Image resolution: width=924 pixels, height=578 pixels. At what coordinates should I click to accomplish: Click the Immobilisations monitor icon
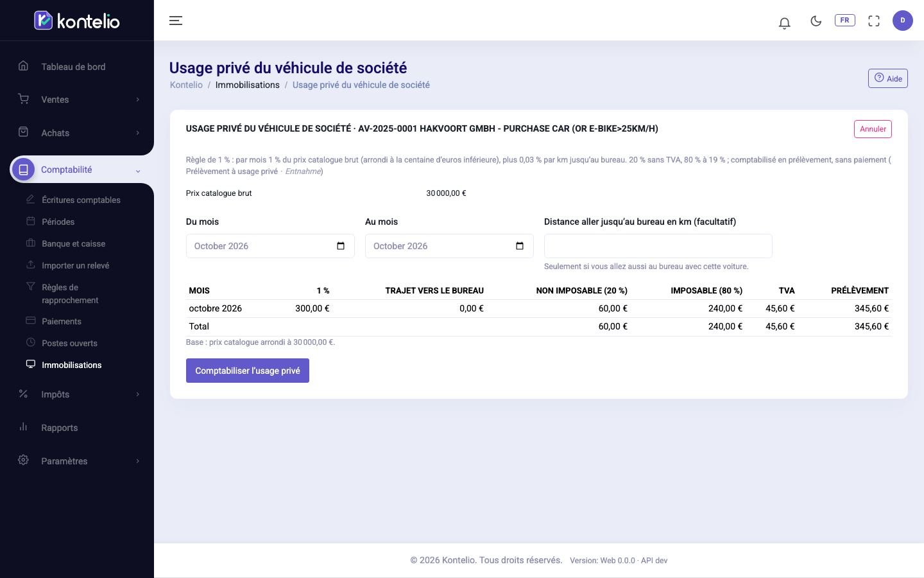(x=30, y=364)
